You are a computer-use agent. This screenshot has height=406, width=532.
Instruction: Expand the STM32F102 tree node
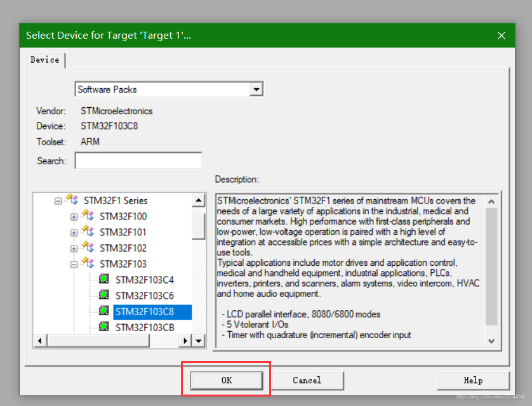pos(74,249)
